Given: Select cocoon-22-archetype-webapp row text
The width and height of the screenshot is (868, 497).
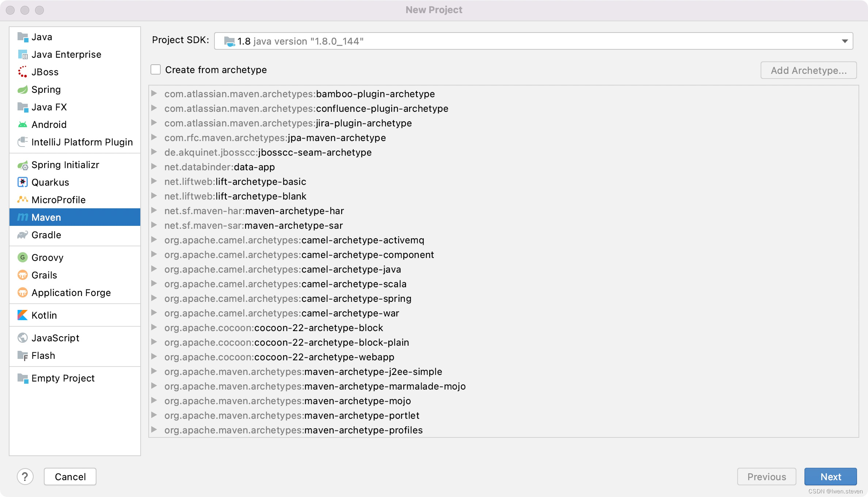Looking at the screenshot, I should click(x=279, y=357).
